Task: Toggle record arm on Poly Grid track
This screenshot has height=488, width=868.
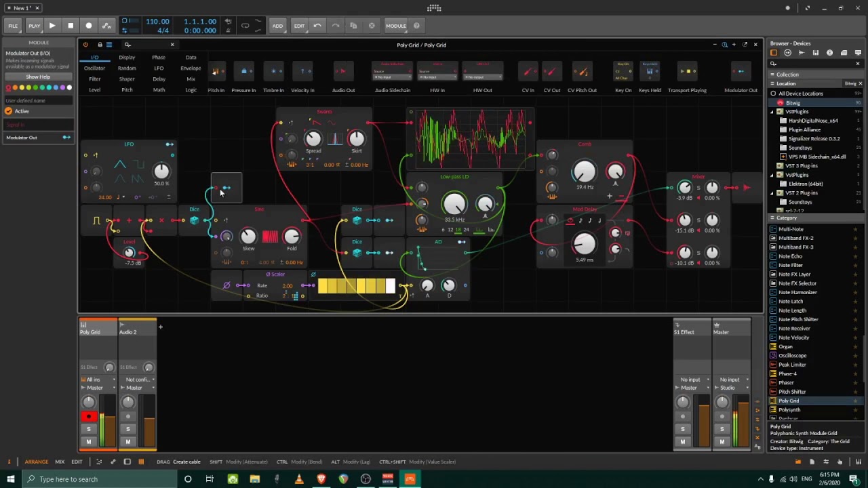Action: tap(88, 417)
